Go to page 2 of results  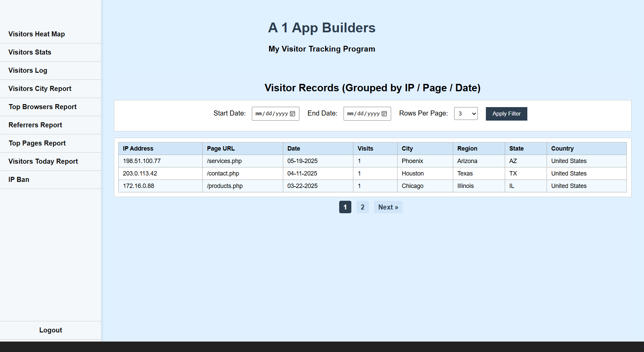click(362, 207)
